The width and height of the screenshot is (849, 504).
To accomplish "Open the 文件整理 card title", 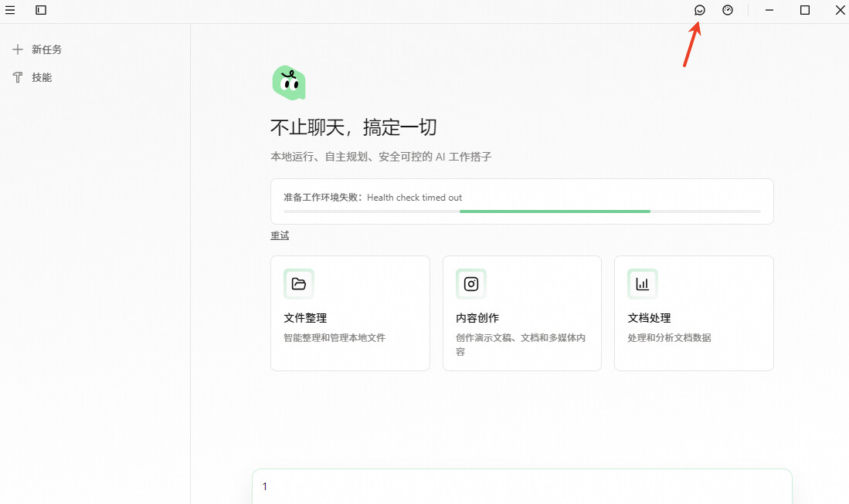I will click(x=305, y=318).
